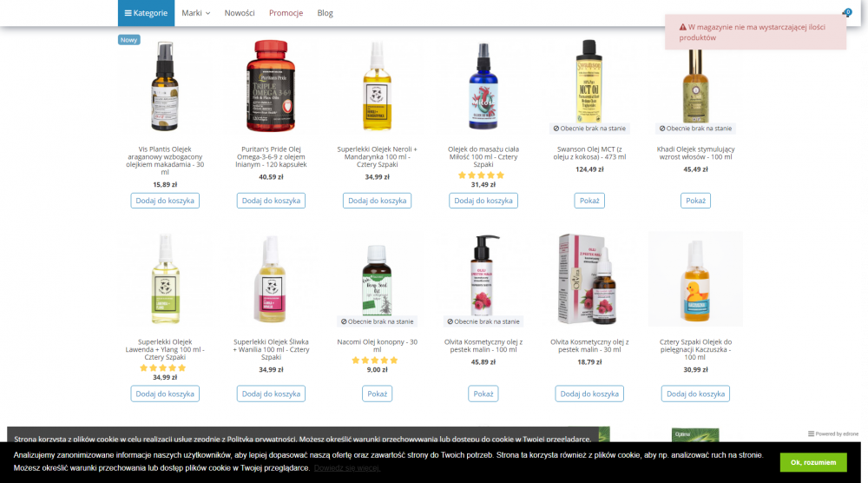Image resolution: width=868 pixels, height=483 pixels.
Task: Click the Powered by edrone badge
Action: [833, 433]
